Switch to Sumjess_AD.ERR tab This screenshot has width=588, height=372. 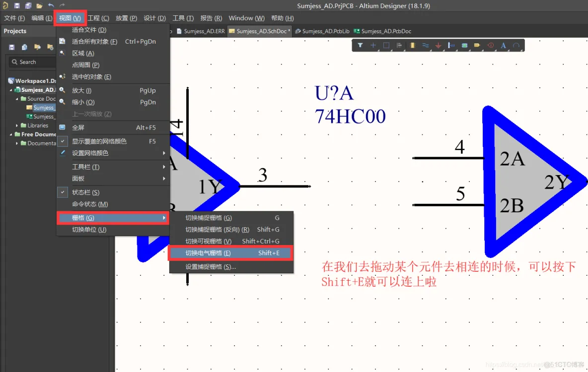pyautogui.click(x=201, y=31)
